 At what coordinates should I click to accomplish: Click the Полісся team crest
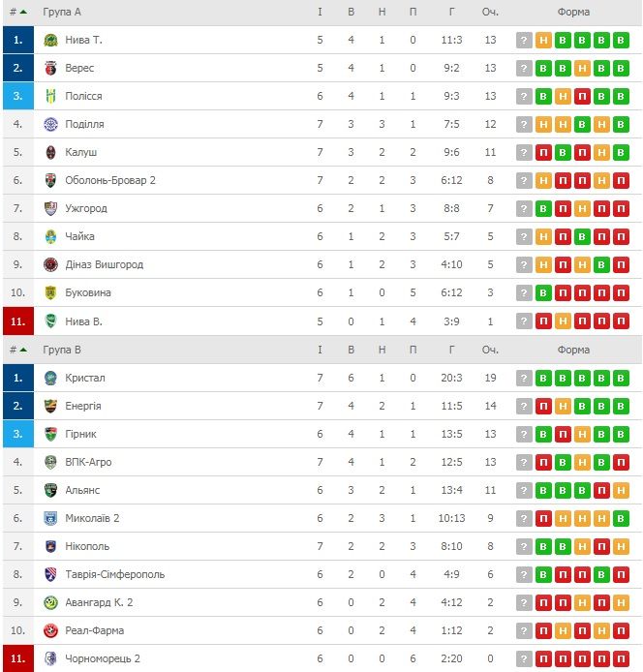coord(50,97)
